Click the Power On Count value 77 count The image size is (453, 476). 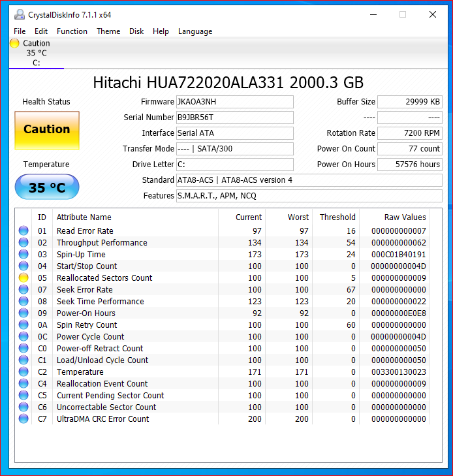click(x=410, y=149)
